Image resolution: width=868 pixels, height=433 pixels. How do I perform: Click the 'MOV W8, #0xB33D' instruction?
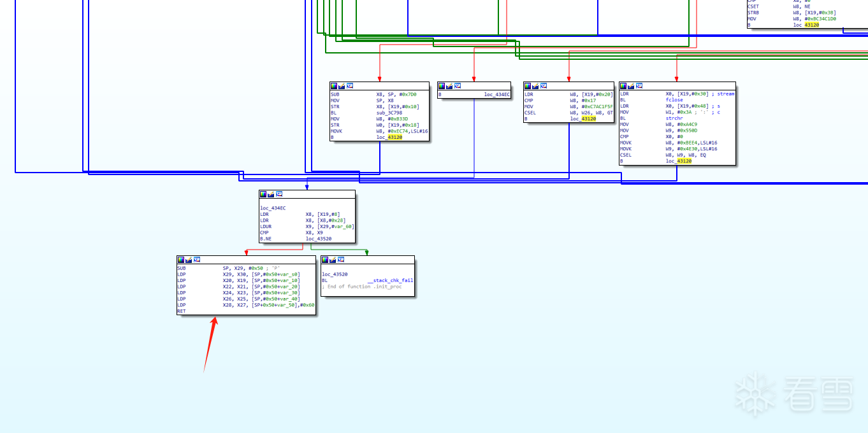coord(369,118)
